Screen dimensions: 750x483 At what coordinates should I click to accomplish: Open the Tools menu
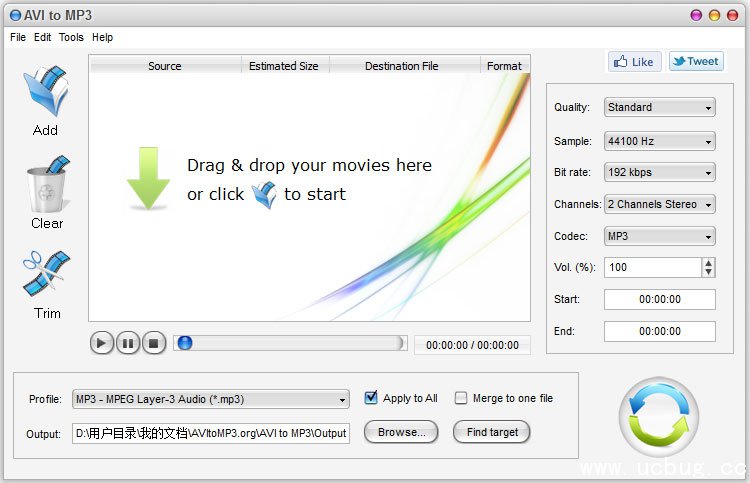71,37
